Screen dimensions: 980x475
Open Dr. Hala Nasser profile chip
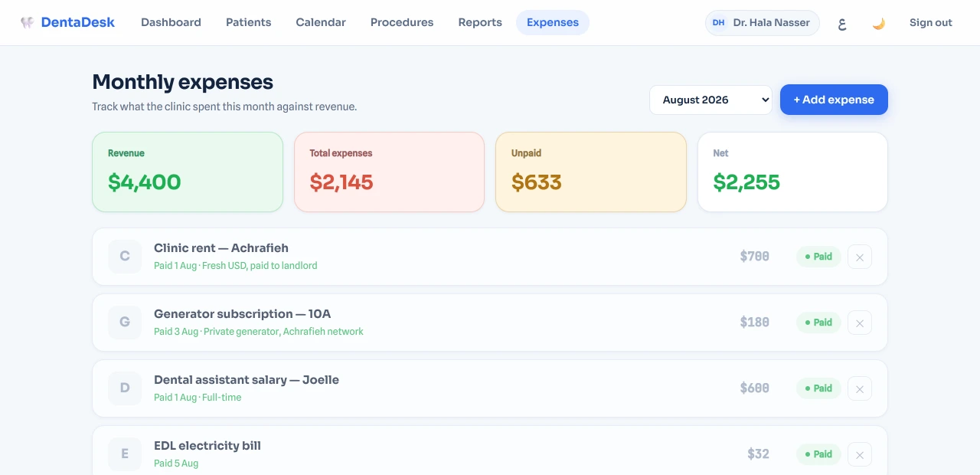pos(763,23)
